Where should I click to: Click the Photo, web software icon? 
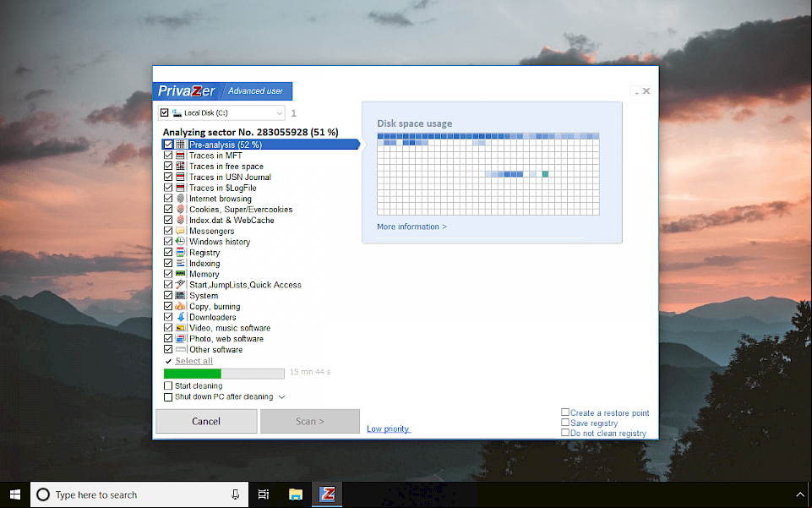180,339
